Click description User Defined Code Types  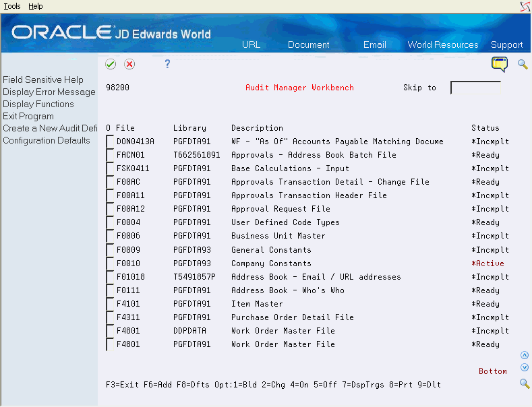[x=285, y=222]
